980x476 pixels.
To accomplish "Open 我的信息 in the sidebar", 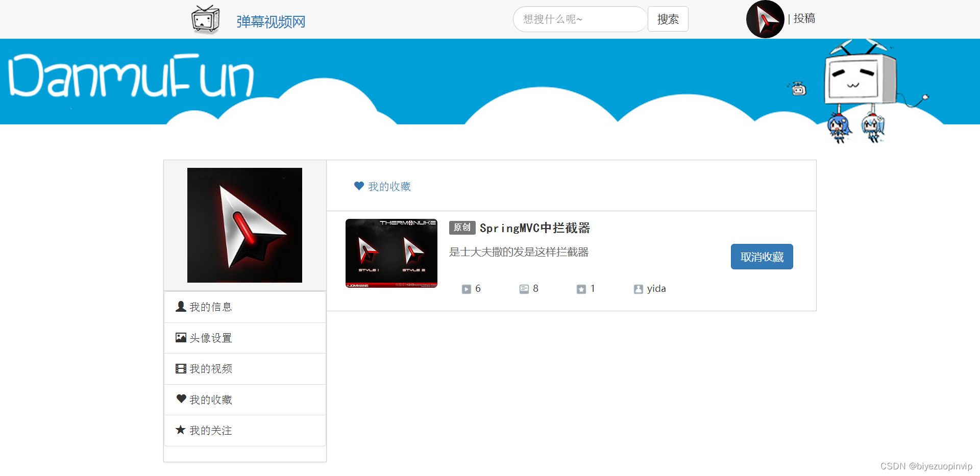I will 245,307.
